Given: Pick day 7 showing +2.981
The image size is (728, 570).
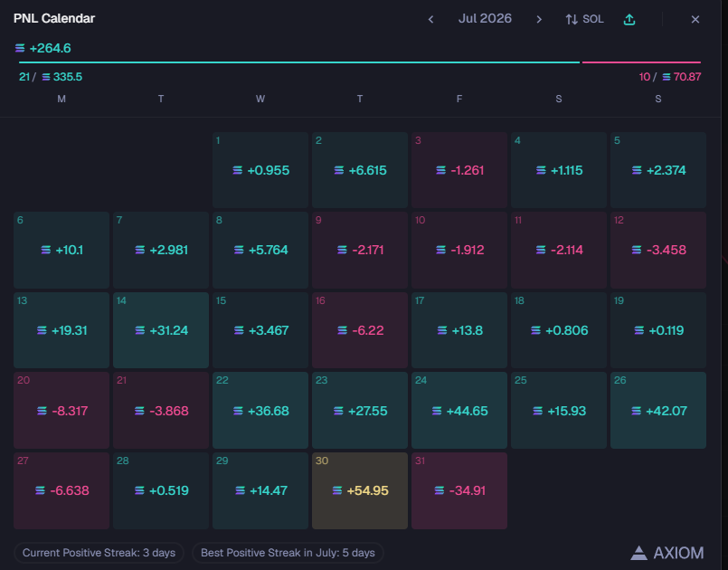Looking at the screenshot, I should click(161, 250).
